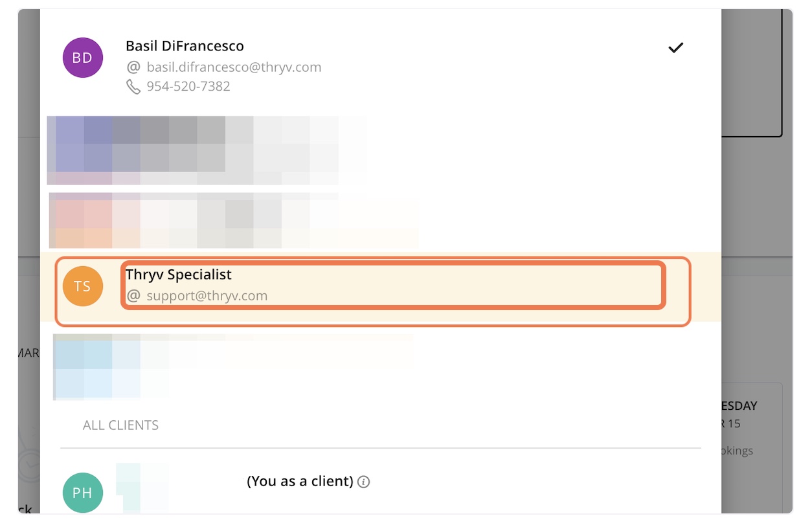The image size is (812, 527).
Task: Select the blurred contact row below Basil
Action: 207,150
